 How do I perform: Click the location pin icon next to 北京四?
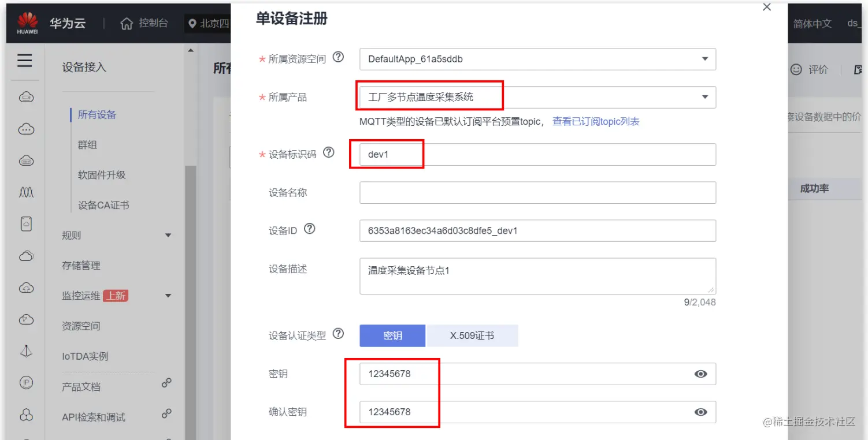point(192,24)
